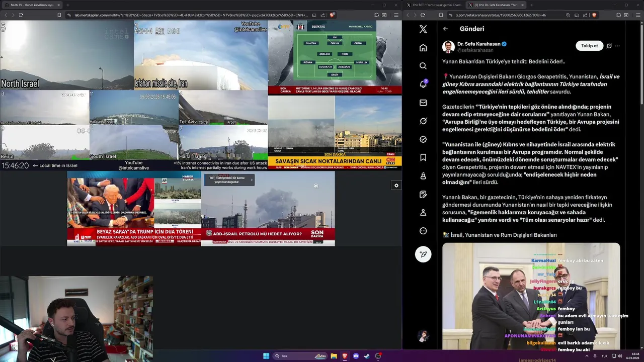The width and height of the screenshot is (644, 362).
Task: Click the Takip et follow button
Action: pos(589,46)
